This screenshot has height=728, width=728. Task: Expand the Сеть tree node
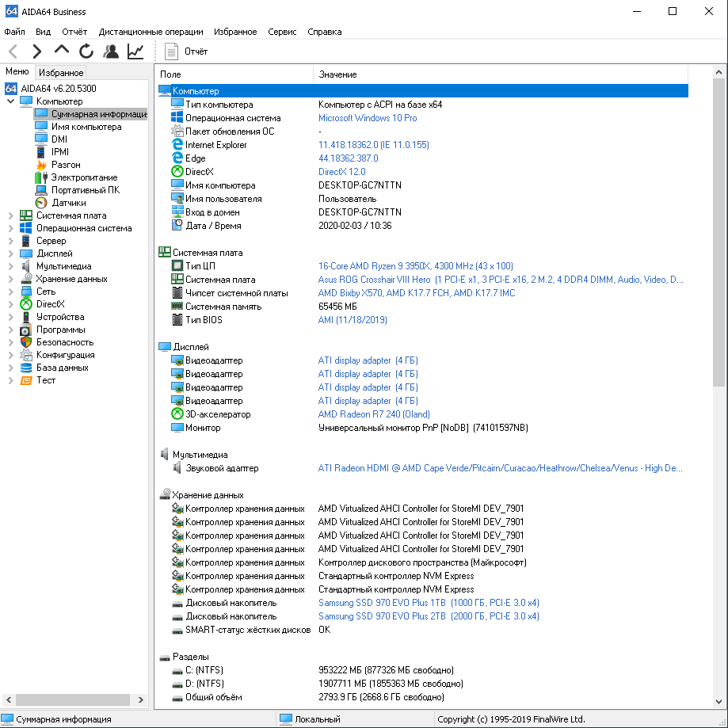(10, 292)
